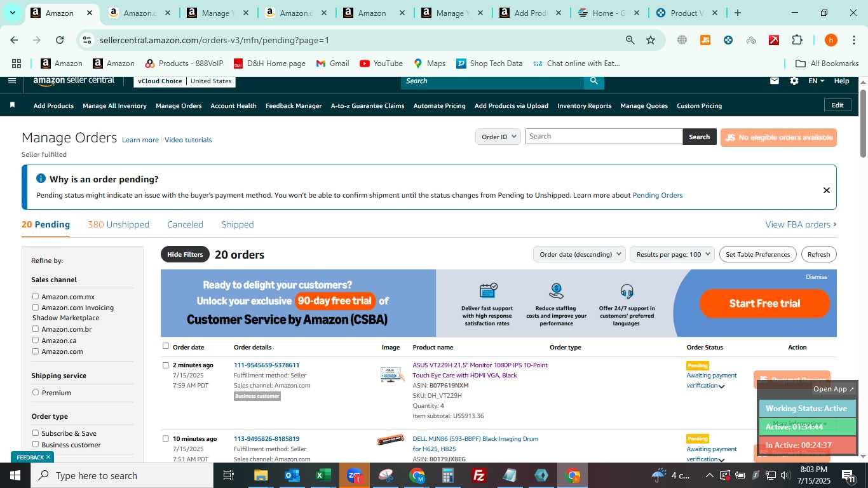Screen dimensions: 868x488
Task: Click the zoom magnifier icon in address bar
Action: point(630,40)
